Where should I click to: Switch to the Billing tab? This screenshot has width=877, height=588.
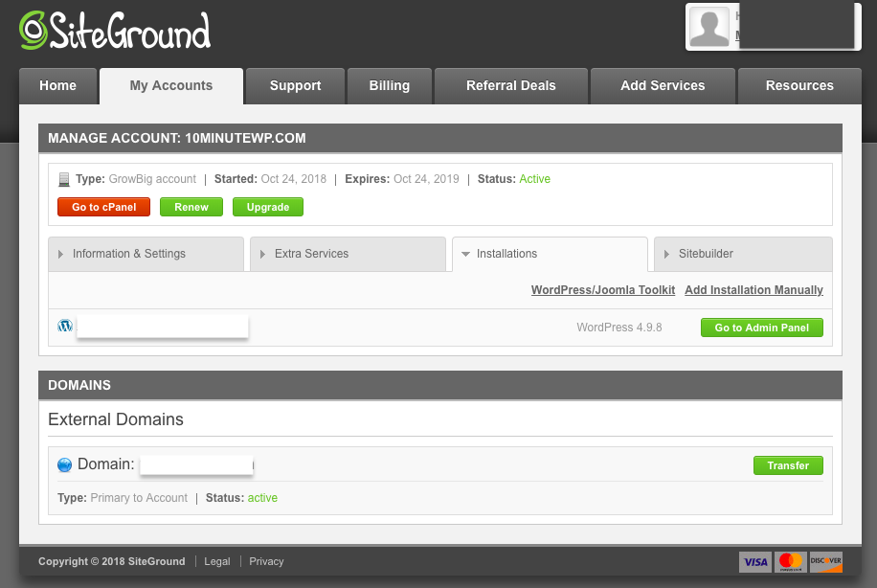[x=390, y=85]
